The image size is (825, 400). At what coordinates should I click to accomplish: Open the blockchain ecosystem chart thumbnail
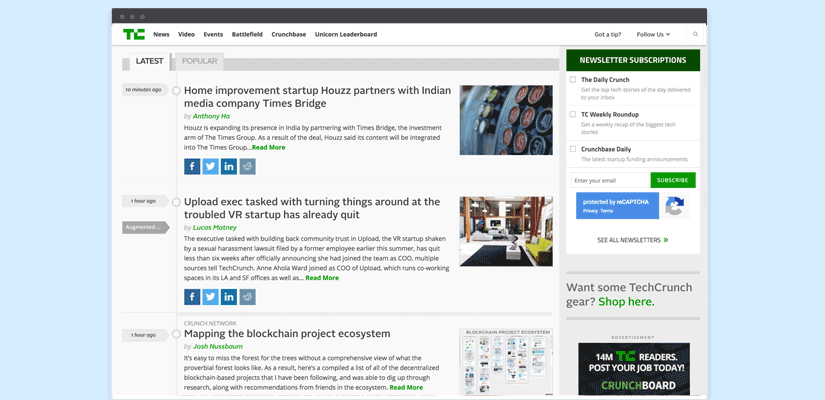pyautogui.click(x=506, y=362)
